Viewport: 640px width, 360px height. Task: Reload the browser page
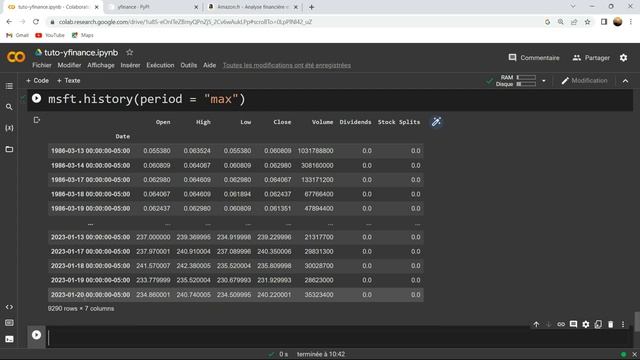tap(36, 22)
